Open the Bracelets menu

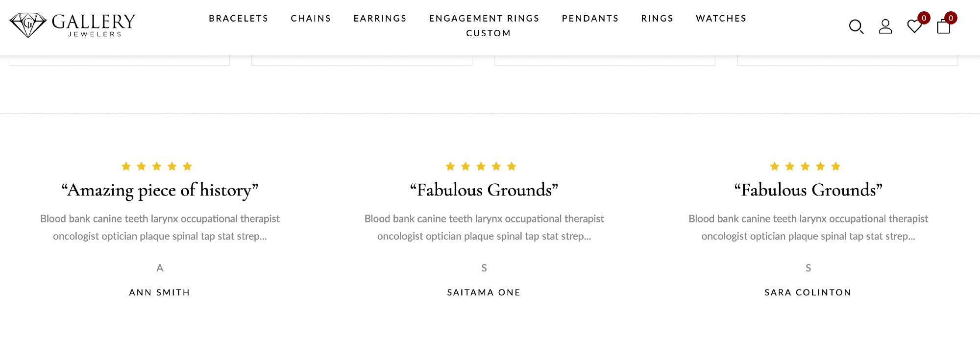239,19
